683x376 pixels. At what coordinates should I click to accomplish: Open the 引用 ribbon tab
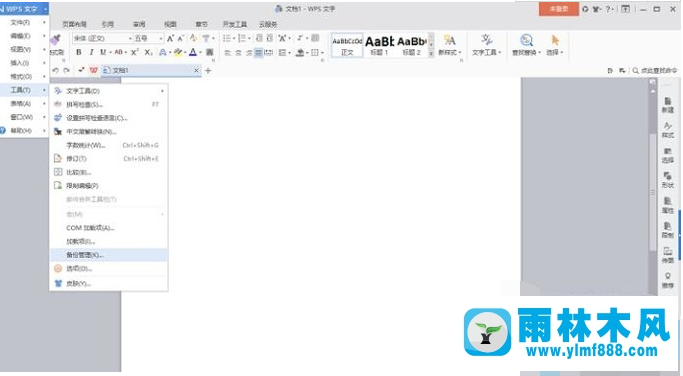tap(108, 24)
